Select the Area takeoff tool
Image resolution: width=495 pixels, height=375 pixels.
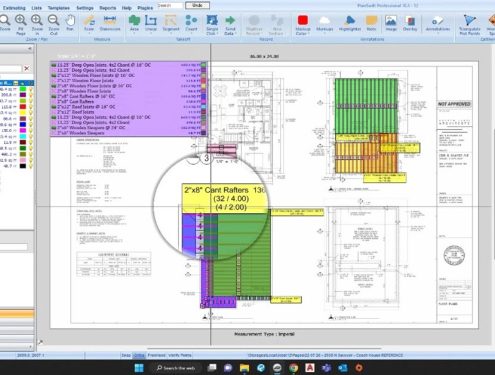point(134,24)
